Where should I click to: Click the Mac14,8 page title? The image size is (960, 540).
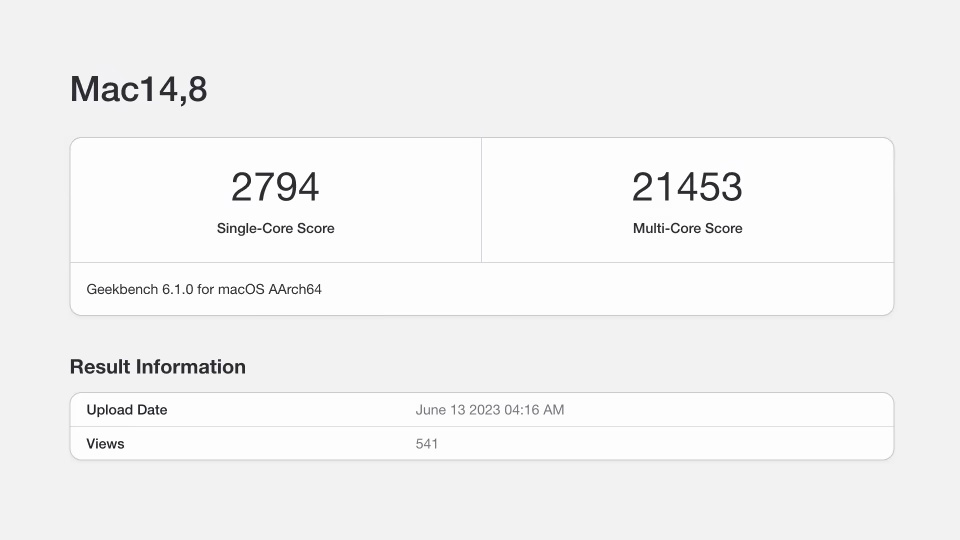pyautogui.click(x=138, y=90)
